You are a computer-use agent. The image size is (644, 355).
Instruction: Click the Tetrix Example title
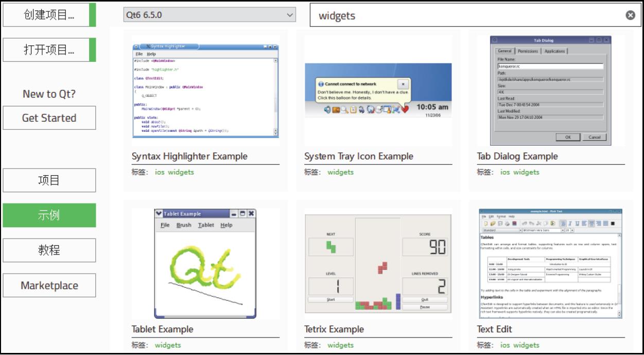pos(334,329)
